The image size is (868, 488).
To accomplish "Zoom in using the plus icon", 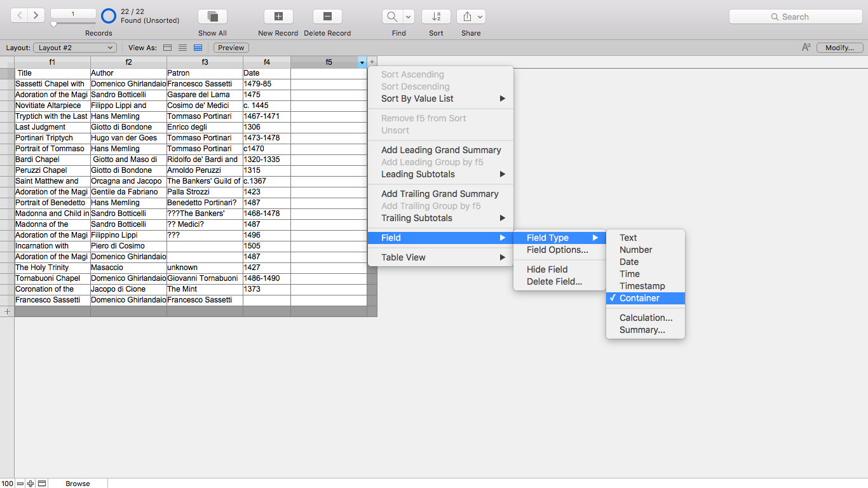I will click(31, 484).
